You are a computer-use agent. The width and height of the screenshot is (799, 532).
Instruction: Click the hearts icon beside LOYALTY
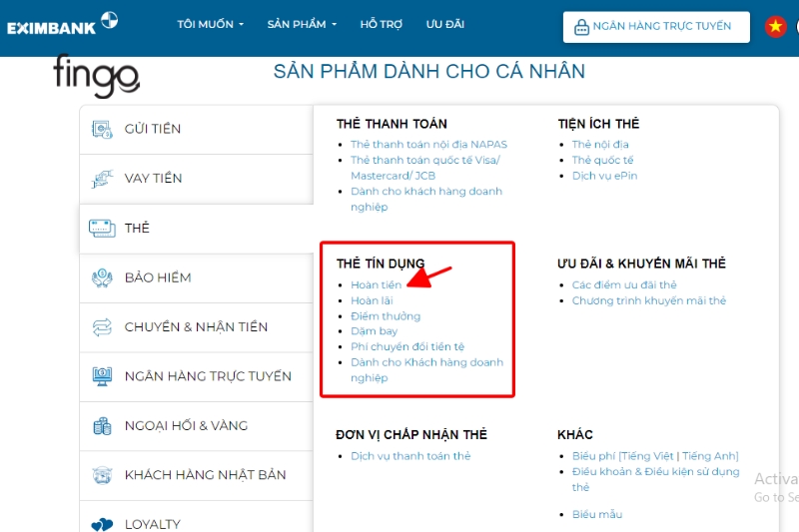click(x=102, y=524)
